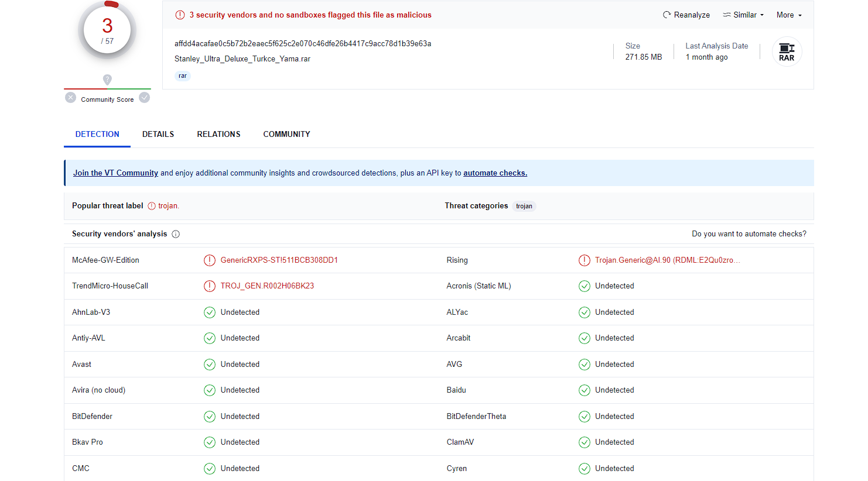This screenshot has height=481, width=868.
Task: Click the rar tag chip
Action: click(183, 76)
